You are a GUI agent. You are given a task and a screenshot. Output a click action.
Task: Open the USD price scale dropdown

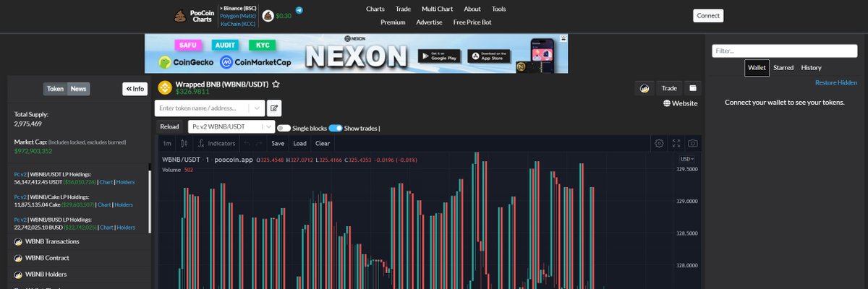[x=686, y=159]
